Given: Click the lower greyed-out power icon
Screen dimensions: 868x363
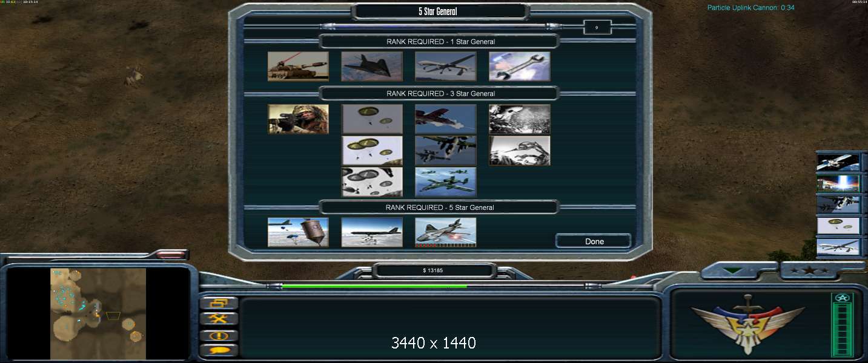Looking at the screenshot, I should (520, 151).
